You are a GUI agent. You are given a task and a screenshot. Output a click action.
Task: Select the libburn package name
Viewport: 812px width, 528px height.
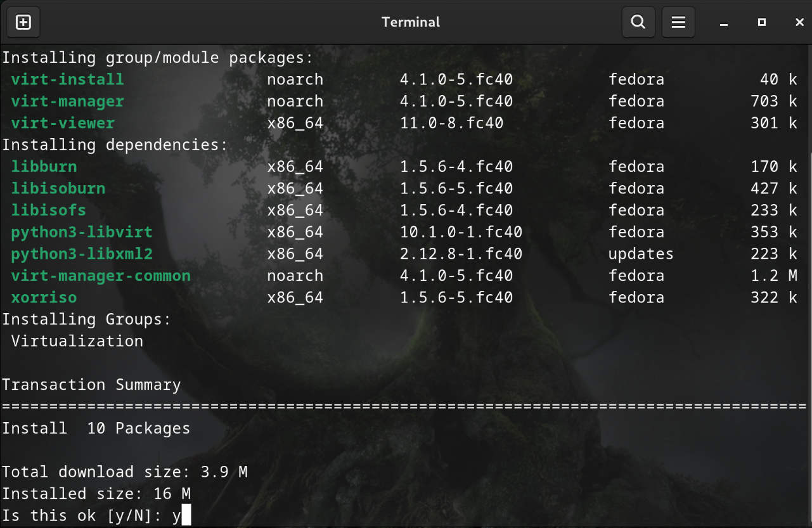tap(44, 167)
